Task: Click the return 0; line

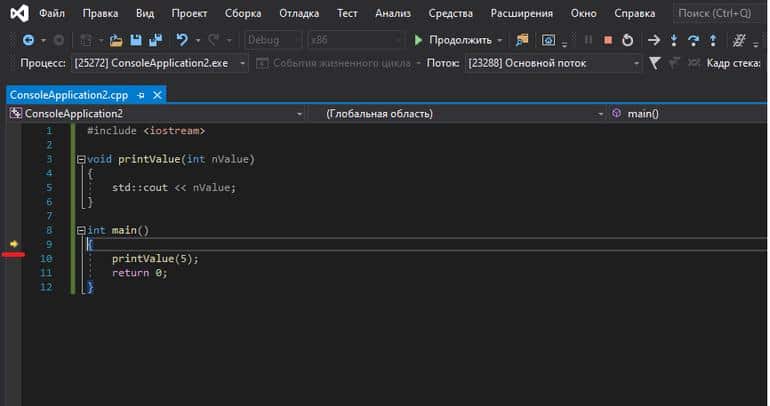Action: click(139, 273)
